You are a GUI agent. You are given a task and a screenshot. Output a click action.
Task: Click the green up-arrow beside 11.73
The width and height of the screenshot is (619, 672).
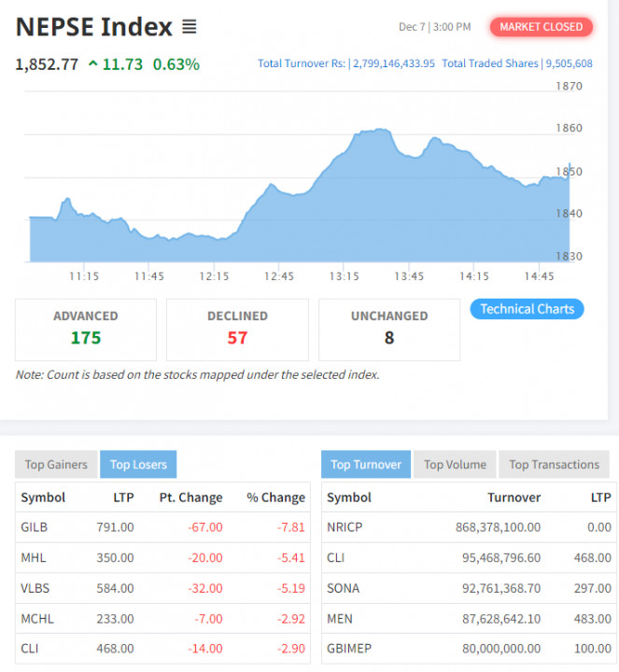93,64
